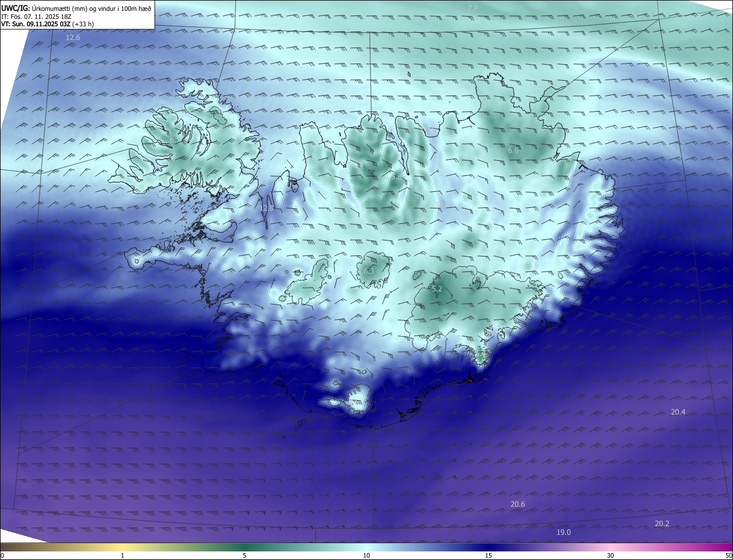Click the 50 tick on the color scale
733x560 pixels.
coord(728,555)
